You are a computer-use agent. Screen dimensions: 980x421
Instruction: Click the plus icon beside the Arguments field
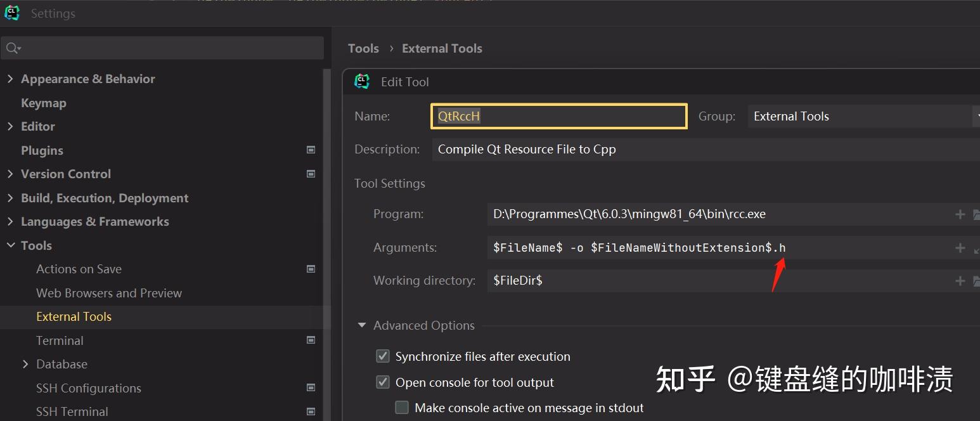pos(959,247)
